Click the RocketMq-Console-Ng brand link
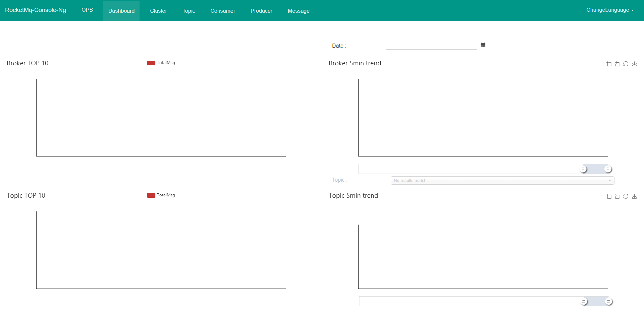Screen dimensions: 644x313 click(x=36, y=10)
